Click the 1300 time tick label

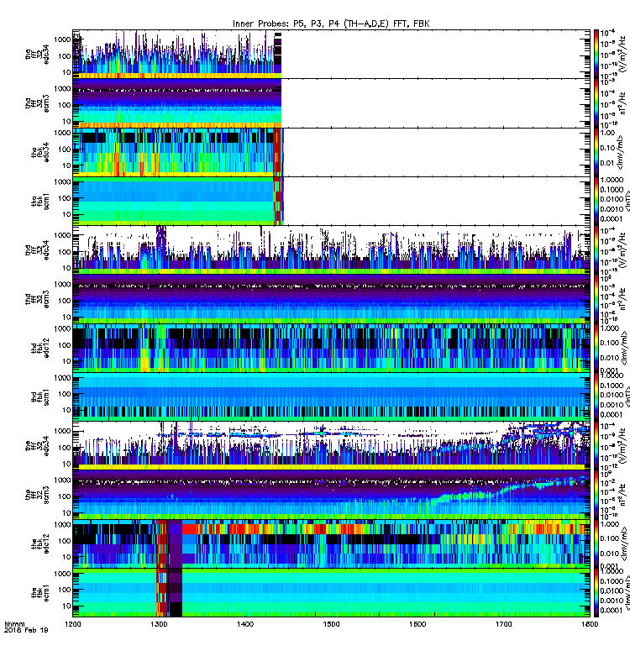point(159,624)
